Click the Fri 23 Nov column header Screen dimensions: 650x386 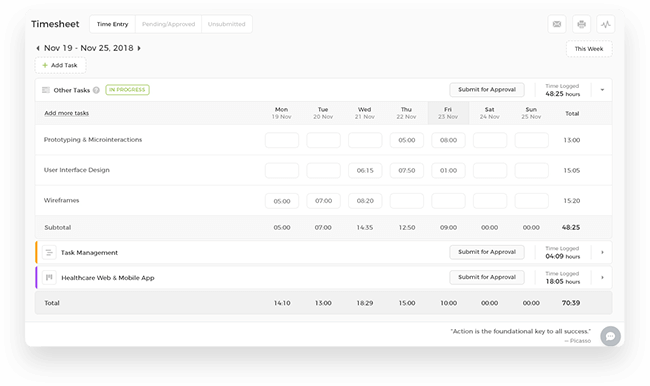click(x=448, y=113)
